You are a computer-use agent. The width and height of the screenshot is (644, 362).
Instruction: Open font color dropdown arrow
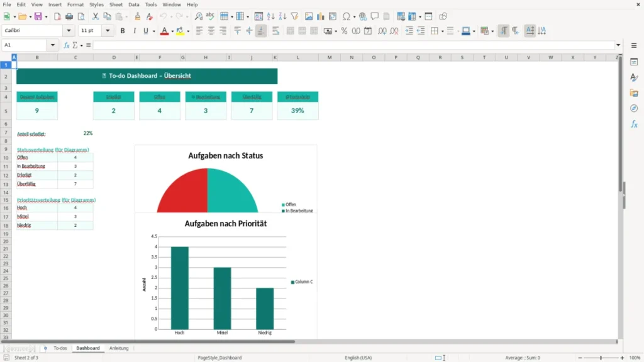(x=172, y=31)
